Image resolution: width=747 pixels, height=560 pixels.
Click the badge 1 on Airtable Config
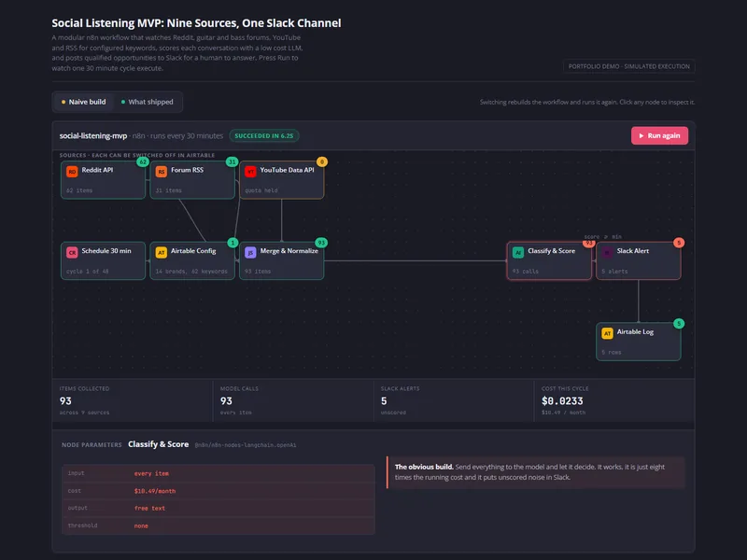point(233,243)
